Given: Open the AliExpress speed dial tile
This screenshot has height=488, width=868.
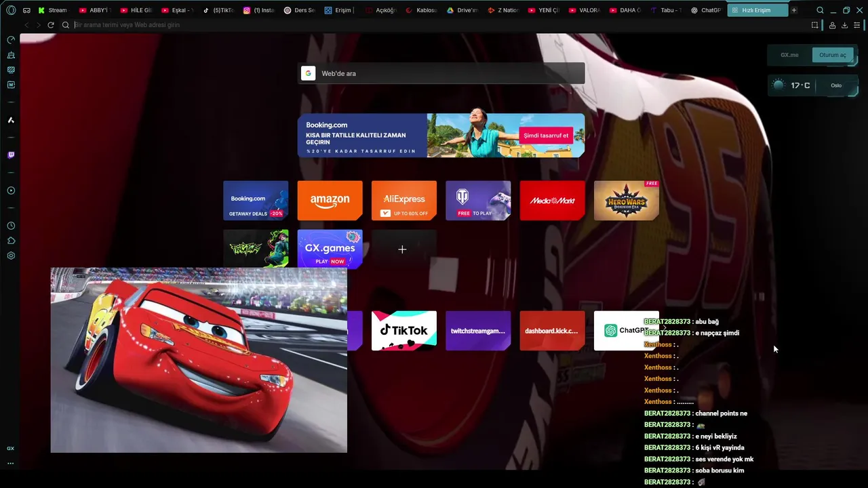Looking at the screenshot, I should tap(404, 201).
